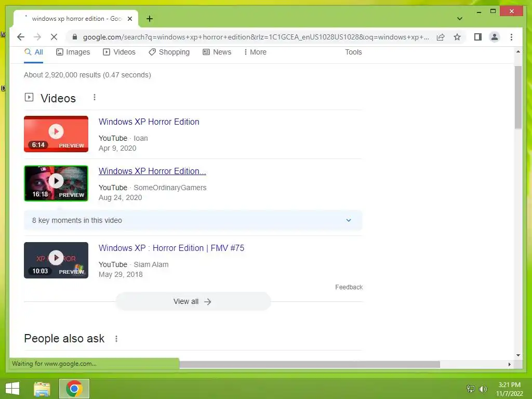Open the network tray icon
This screenshot has width=532, height=399.
coord(470,389)
